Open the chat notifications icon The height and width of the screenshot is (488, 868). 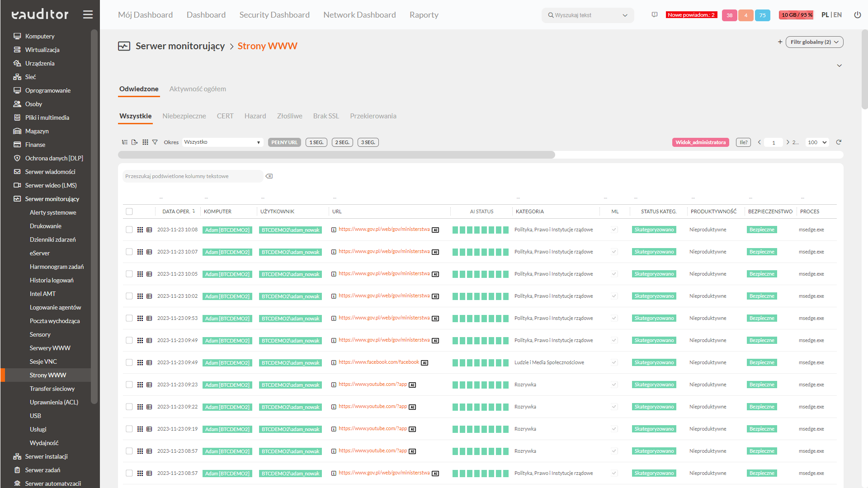654,15
